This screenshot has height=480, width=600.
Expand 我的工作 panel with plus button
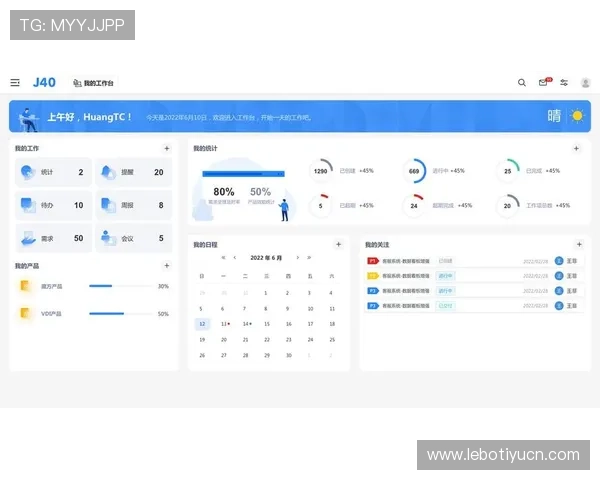pyautogui.click(x=166, y=148)
